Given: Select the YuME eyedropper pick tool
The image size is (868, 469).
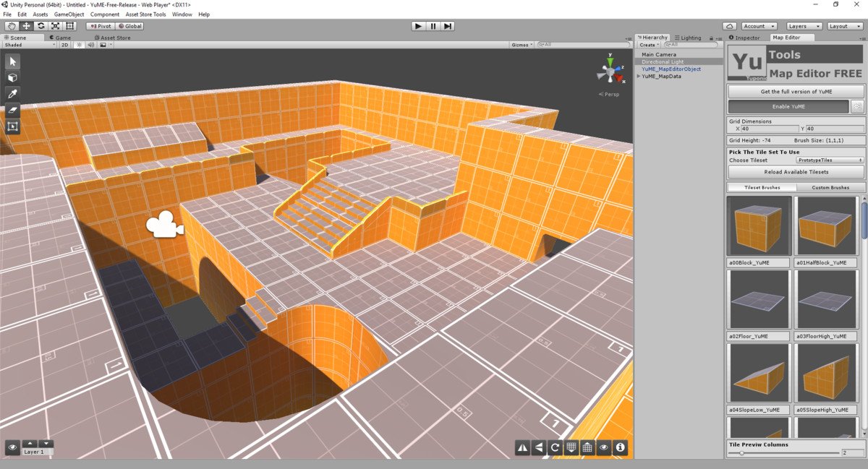Looking at the screenshot, I should 13,94.
